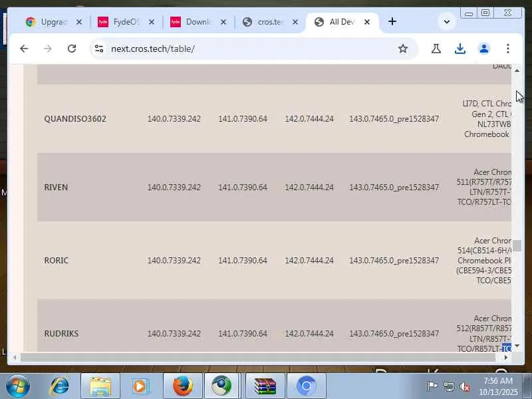Viewport: 532px width, 399px height.
Task: Click the vertical scrollbar up arrow
Action: click(x=517, y=70)
